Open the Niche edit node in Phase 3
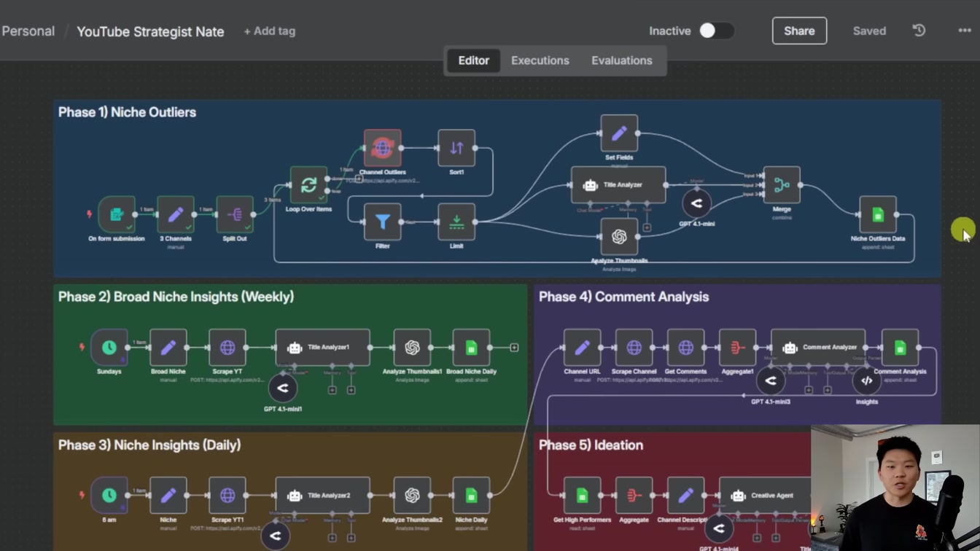 (168, 496)
